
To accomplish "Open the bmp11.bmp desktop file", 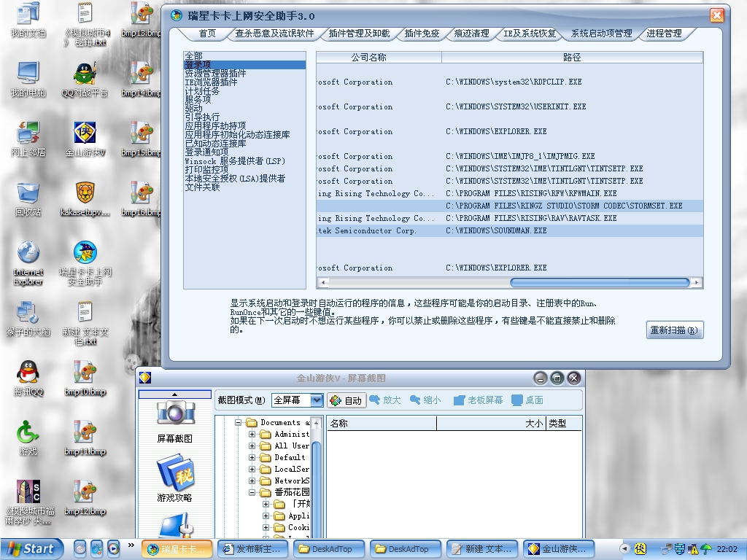I will [x=85, y=438].
